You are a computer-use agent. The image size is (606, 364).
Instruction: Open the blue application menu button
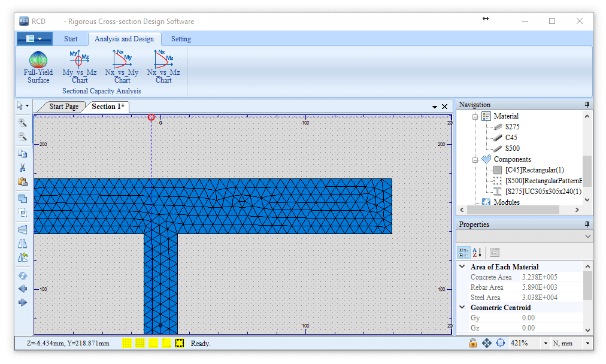34,39
